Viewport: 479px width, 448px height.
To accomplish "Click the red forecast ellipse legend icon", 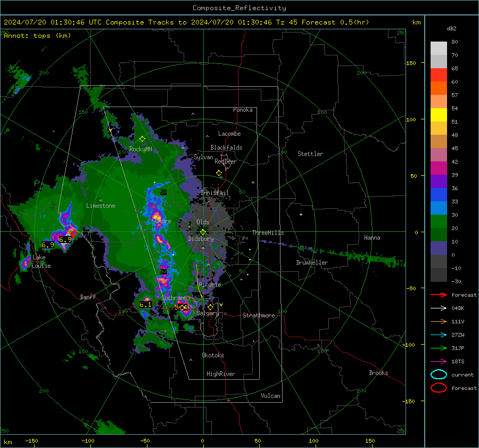I will [439, 388].
